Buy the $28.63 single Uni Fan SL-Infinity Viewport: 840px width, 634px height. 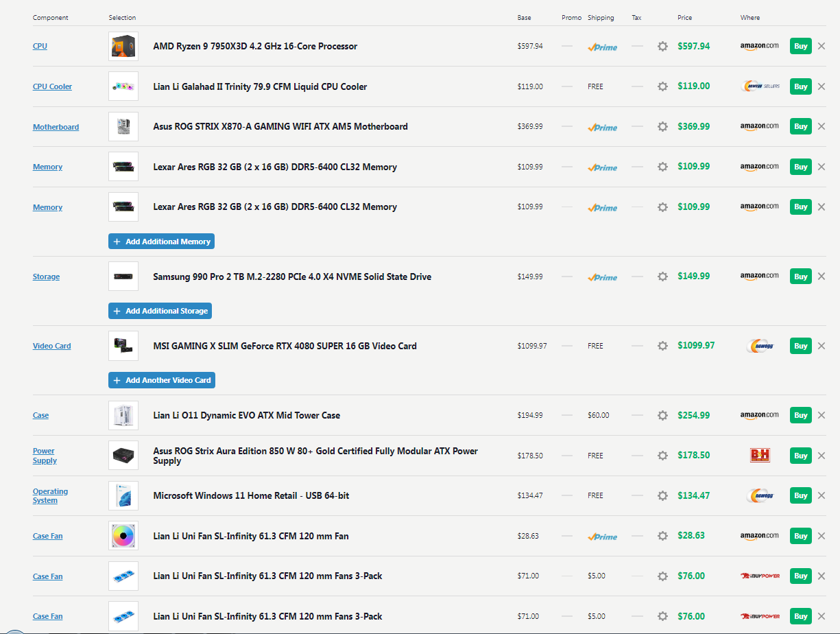(801, 535)
